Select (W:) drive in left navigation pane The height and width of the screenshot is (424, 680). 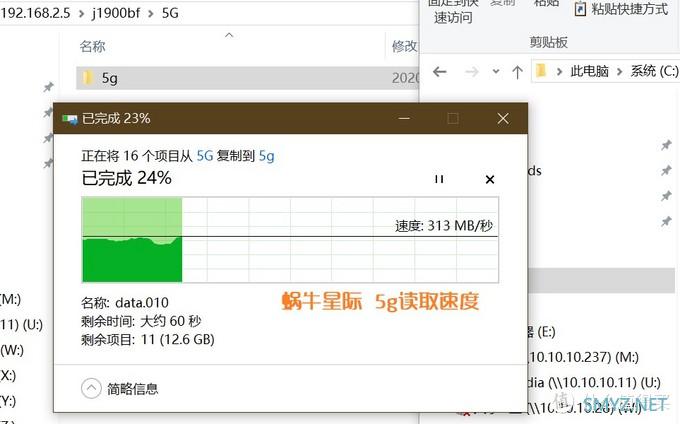pos(12,350)
